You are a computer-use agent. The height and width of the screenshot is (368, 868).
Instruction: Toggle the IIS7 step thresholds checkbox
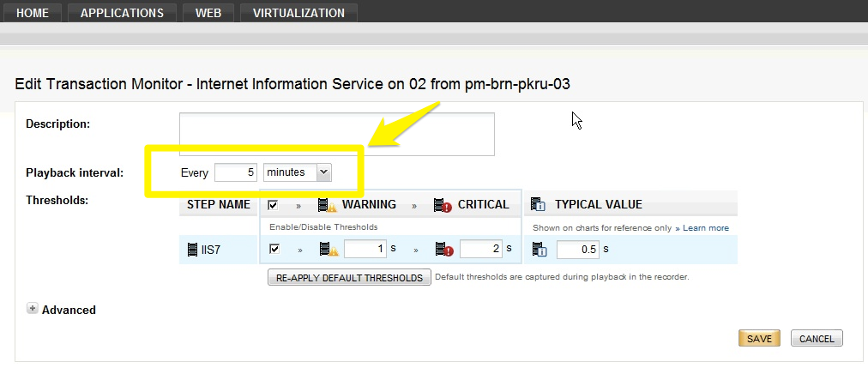point(274,249)
